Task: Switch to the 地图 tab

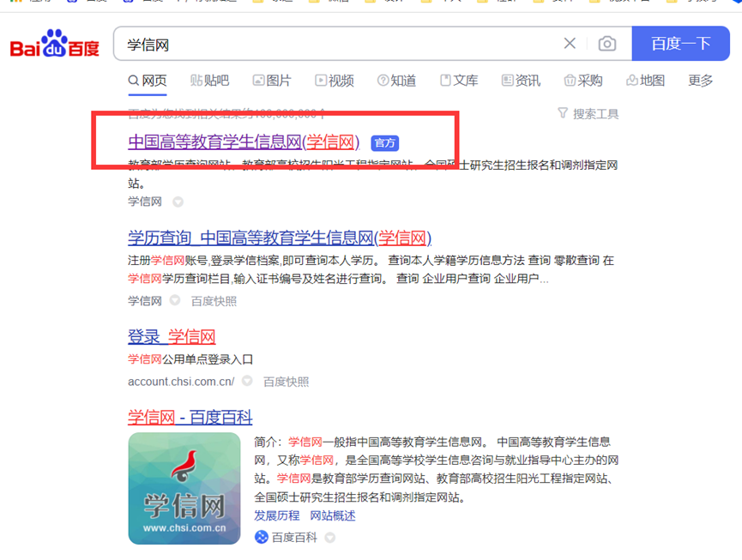Action: [x=645, y=81]
